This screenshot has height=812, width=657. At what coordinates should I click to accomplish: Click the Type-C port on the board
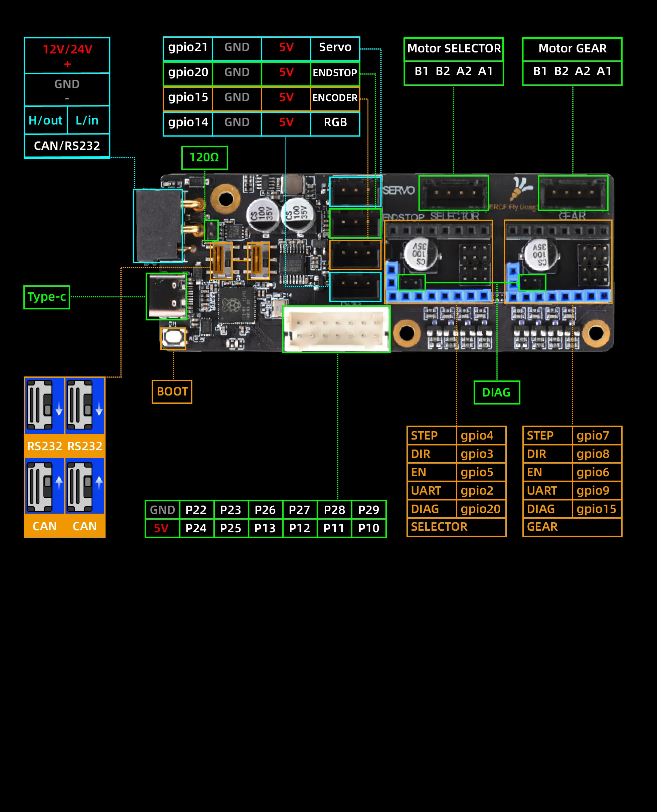click(167, 296)
